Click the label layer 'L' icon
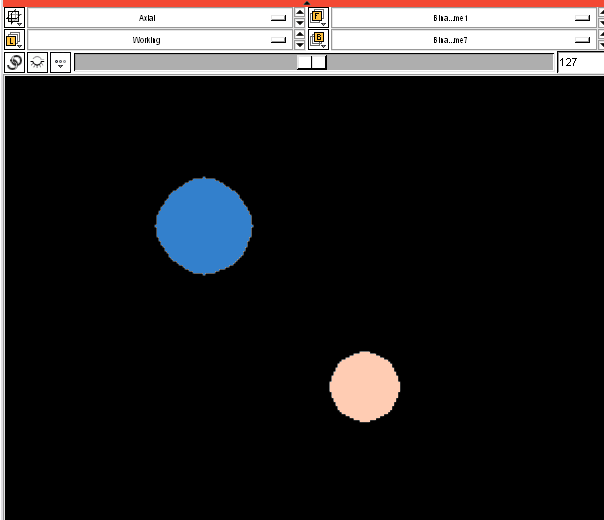Viewport: 604px width, 520px height. [x=14, y=40]
